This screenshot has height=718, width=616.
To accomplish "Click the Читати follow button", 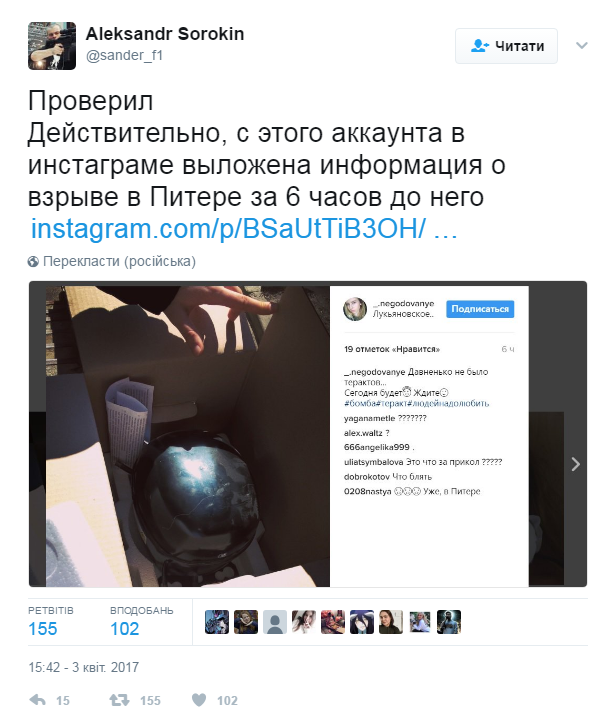I will point(506,46).
